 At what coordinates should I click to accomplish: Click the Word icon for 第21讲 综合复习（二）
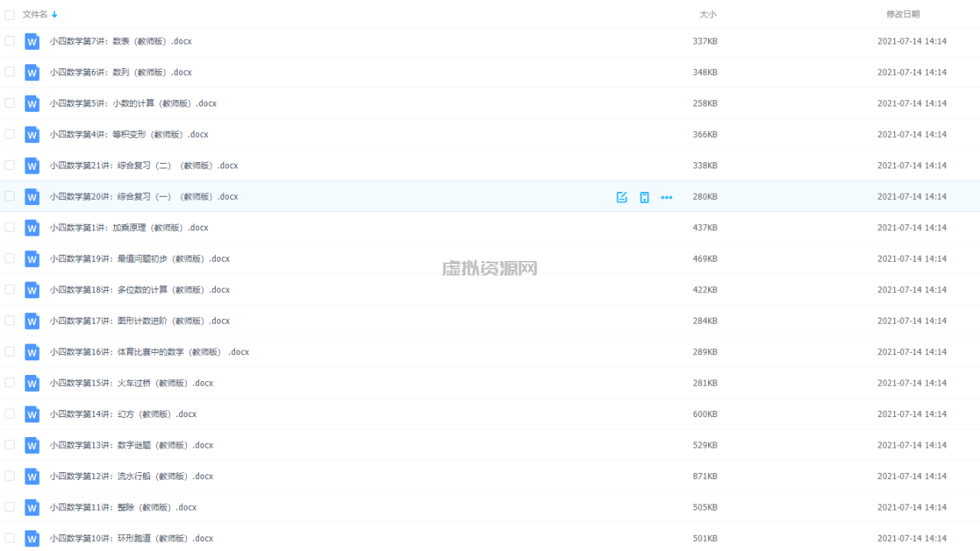point(31,165)
